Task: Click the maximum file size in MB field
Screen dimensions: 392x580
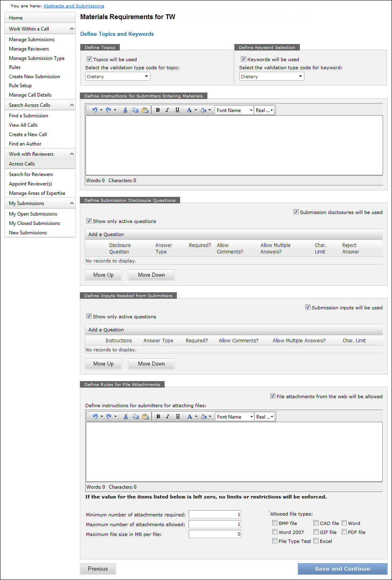Action: (215, 534)
